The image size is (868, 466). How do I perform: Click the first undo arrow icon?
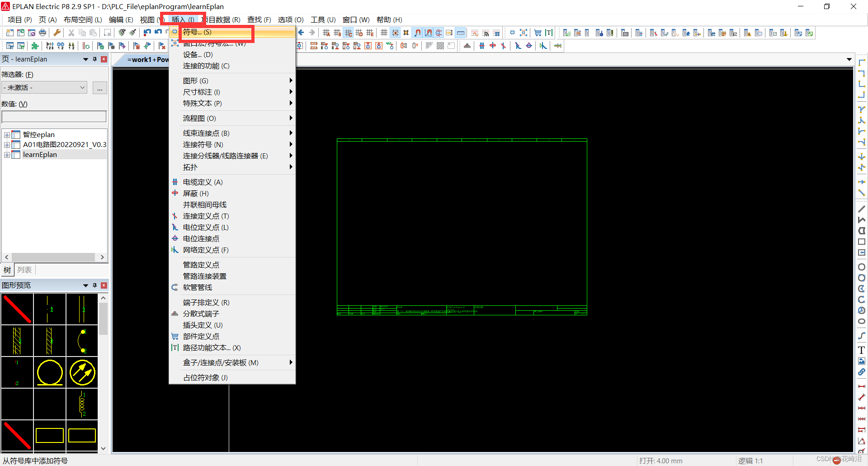(147, 33)
